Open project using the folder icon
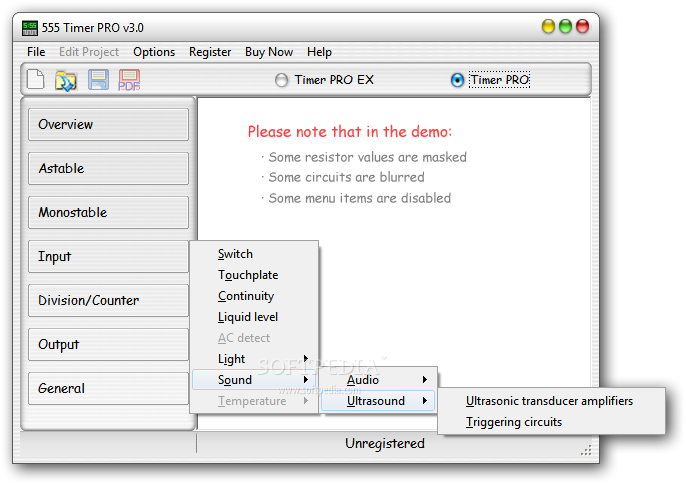This screenshot has width=686, height=484. click(66, 81)
